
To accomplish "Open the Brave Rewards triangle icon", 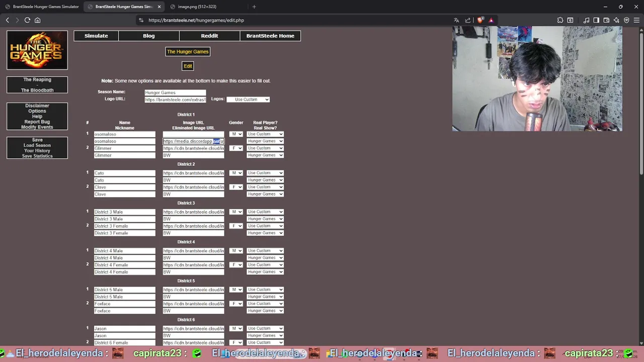I will pos(491,20).
